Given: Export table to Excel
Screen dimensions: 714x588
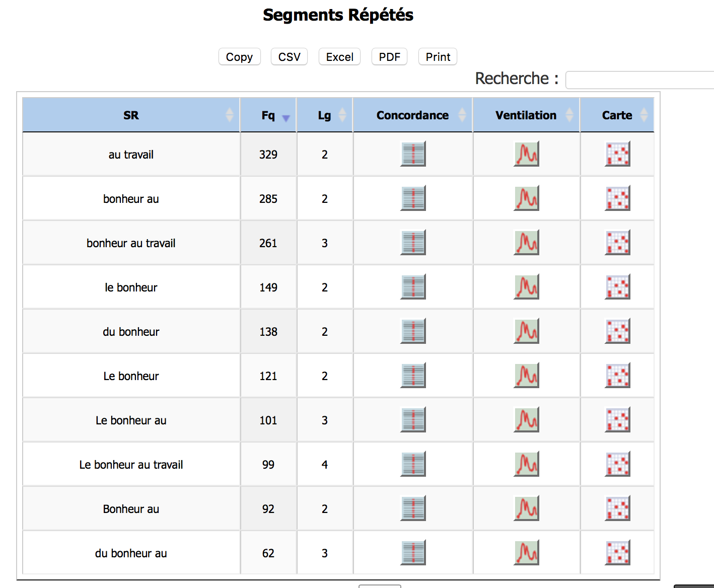Looking at the screenshot, I should click(x=339, y=57).
